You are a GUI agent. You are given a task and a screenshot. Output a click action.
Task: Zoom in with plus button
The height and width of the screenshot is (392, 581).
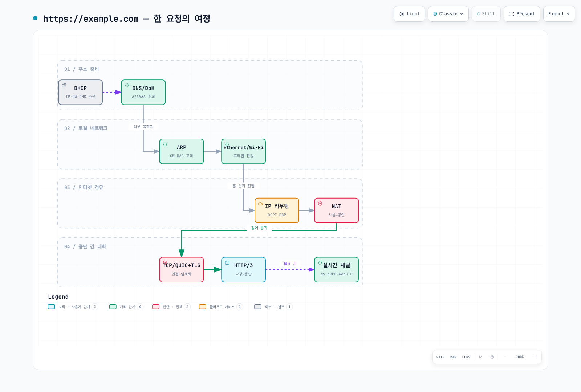(x=535, y=357)
